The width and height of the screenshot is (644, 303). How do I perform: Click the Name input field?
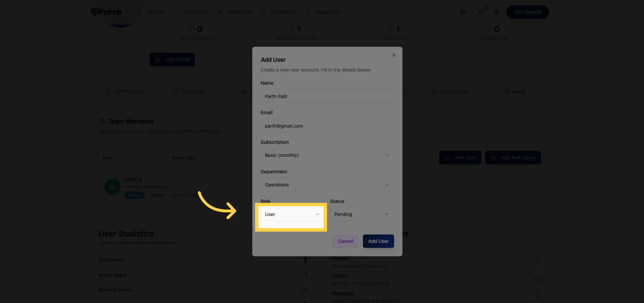tap(327, 96)
